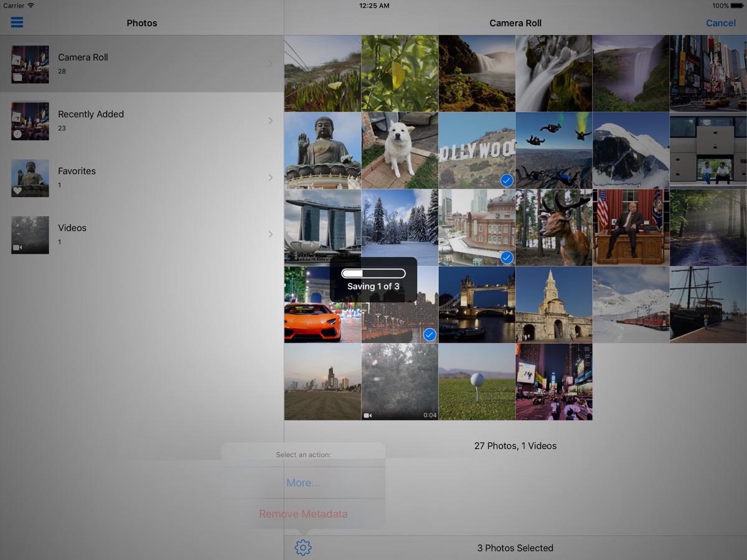Screen dimensions: 747x560
Task: Open the hamburger menu icon
Action: point(17,22)
